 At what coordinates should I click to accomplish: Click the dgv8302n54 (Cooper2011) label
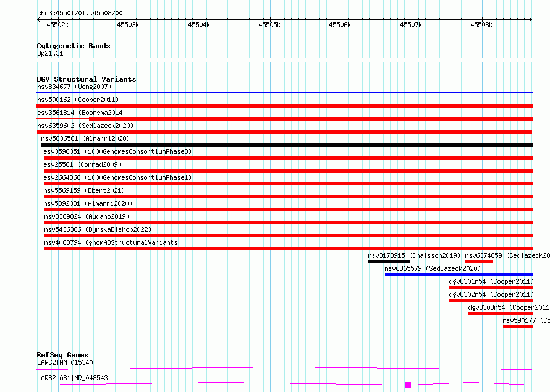pos(491,294)
